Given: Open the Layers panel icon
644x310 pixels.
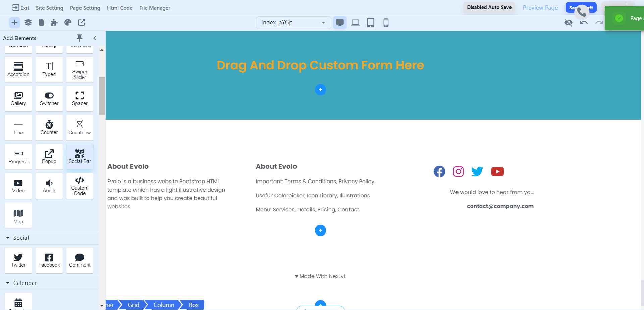Looking at the screenshot, I should point(28,22).
